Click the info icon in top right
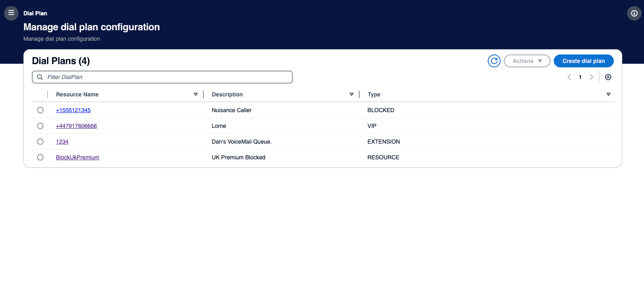This screenshot has height=288, width=644. [x=634, y=13]
